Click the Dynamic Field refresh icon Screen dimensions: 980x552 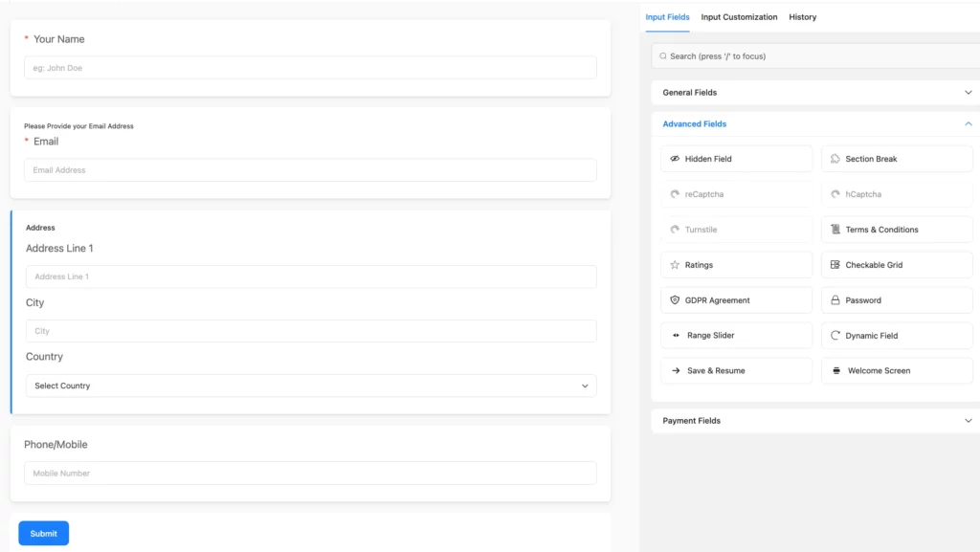pyautogui.click(x=835, y=336)
